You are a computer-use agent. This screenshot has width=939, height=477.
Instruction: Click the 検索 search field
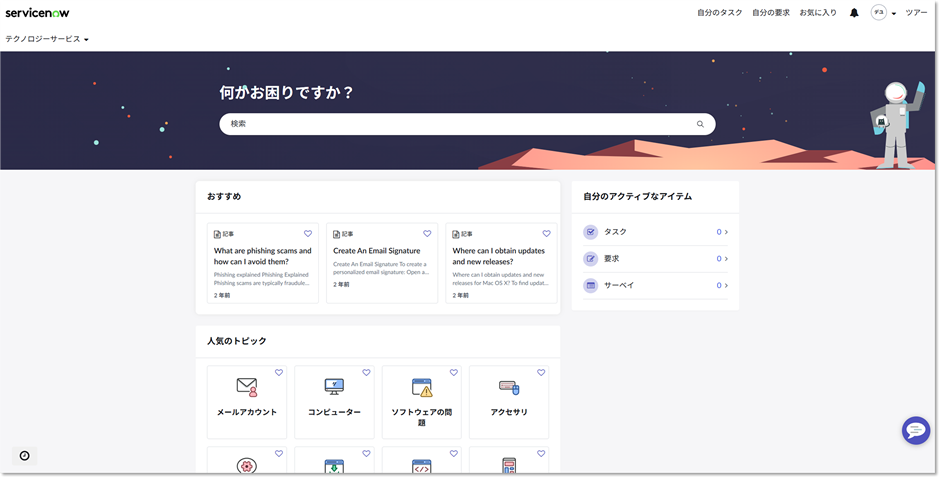click(x=467, y=124)
